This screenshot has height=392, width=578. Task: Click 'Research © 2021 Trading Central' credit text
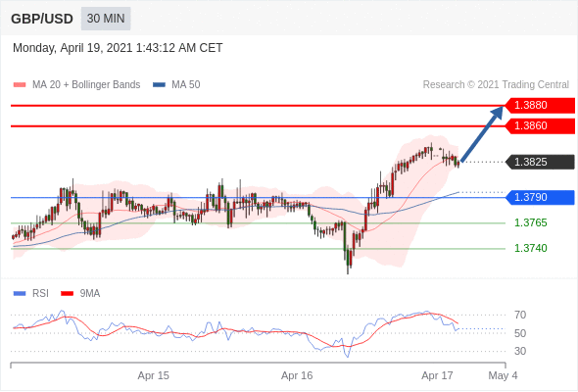(x=496, y=85)
